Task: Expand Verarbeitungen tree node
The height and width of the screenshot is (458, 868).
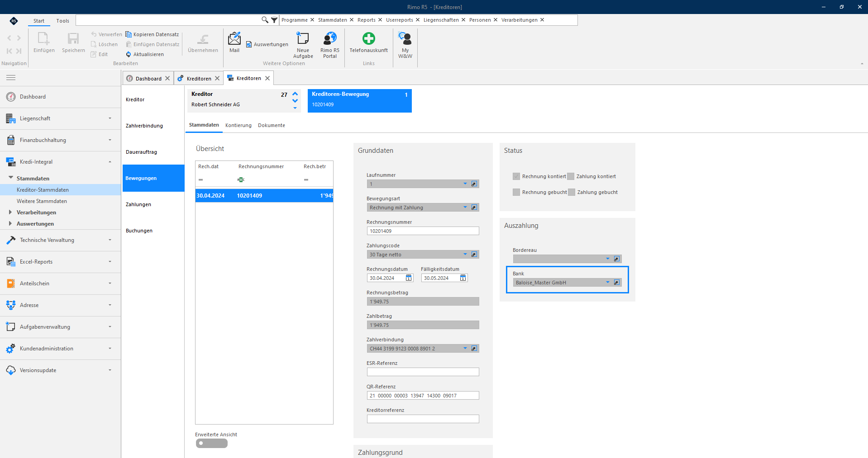Action: (x=10, y=212)
